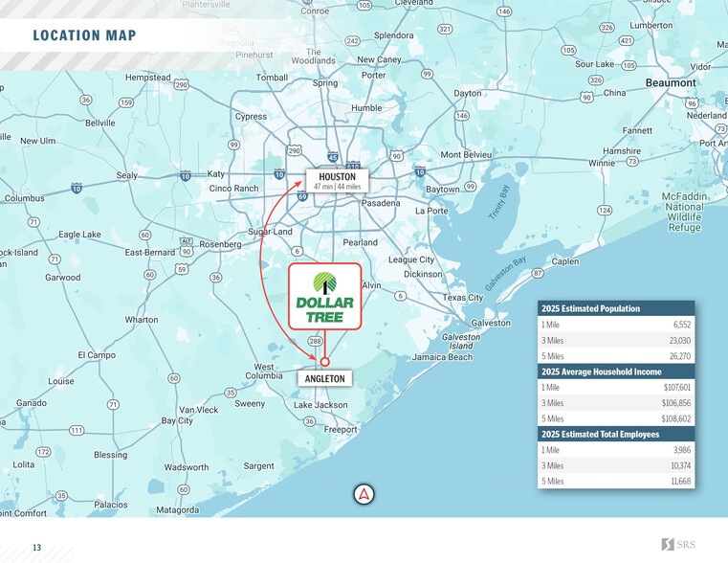Screen dimensions: 728x563
Task: Click the Matagorda town label
Action: 177,510
